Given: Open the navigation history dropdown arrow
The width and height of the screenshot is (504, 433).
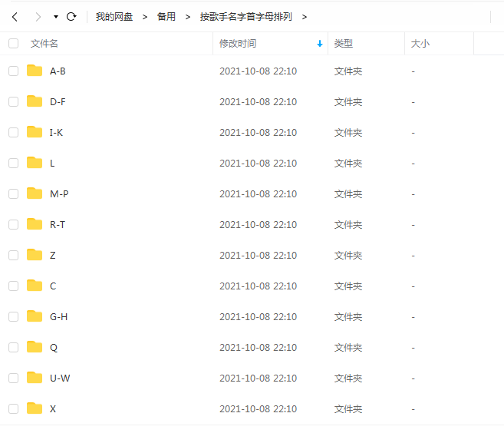Looking at the screenshot, I should [x=56, y=17].
